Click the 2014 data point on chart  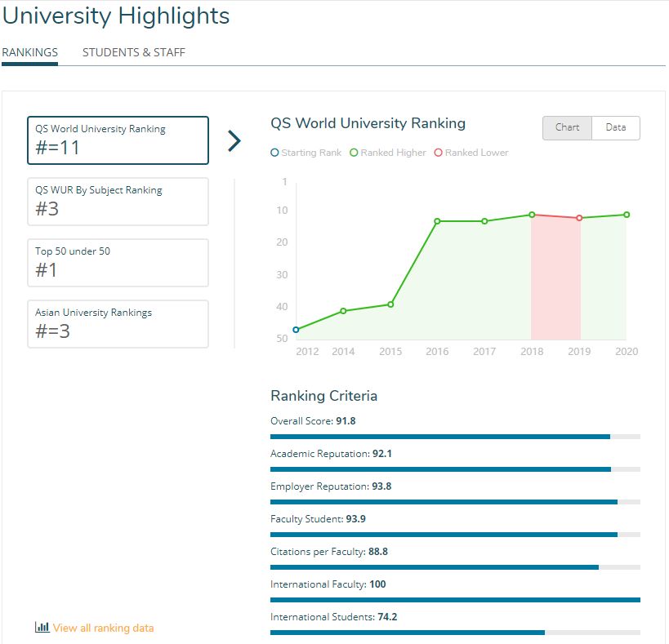tap(343, 311)
